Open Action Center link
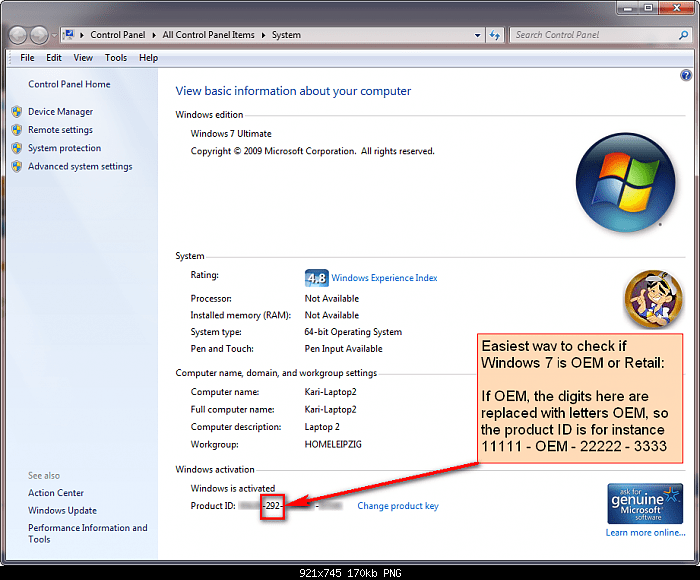Screen dimensions: 700x580 click(56, 493)
